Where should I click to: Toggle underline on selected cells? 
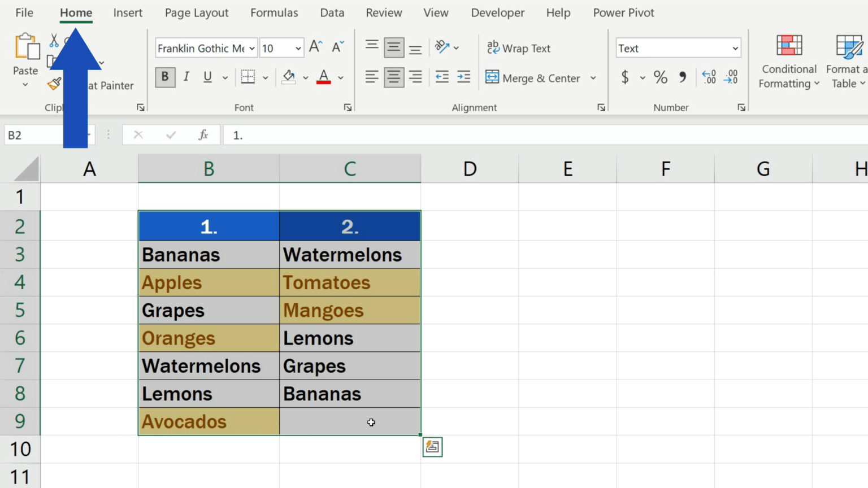[207, 77]
